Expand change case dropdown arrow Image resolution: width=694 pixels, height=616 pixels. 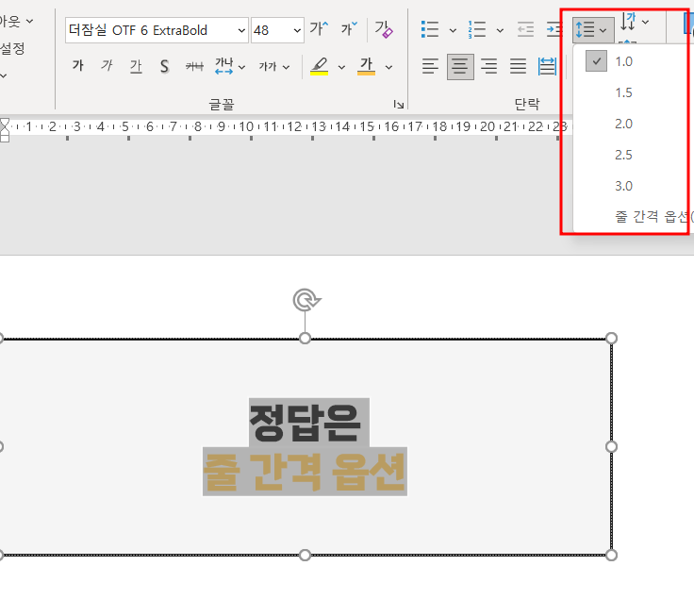286,67
